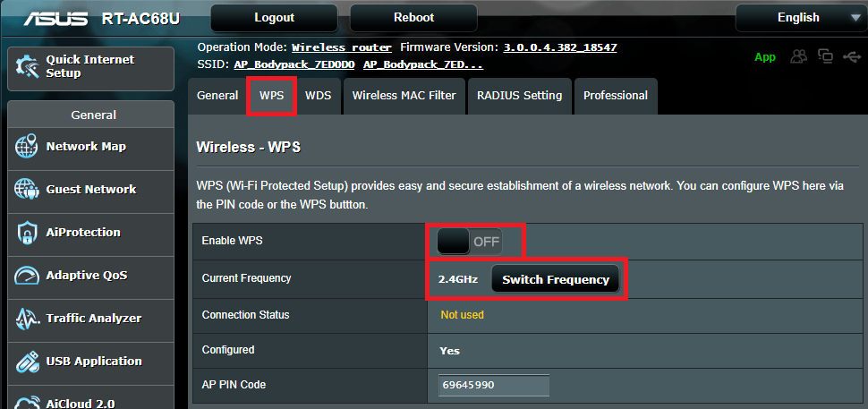Click the Traffic Analyzer icon
Screen dimensions: 868x409
[27, 319]
